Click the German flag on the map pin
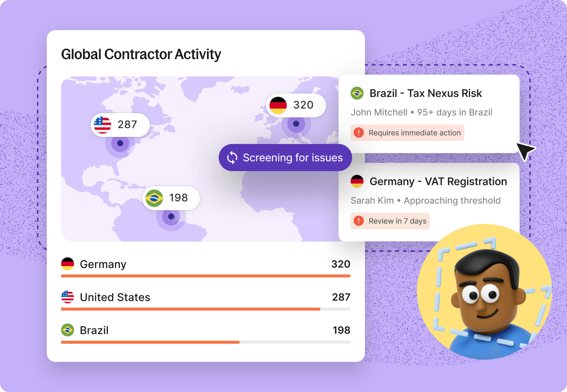The height and width of the screenshot is (392, 567). 278,105
